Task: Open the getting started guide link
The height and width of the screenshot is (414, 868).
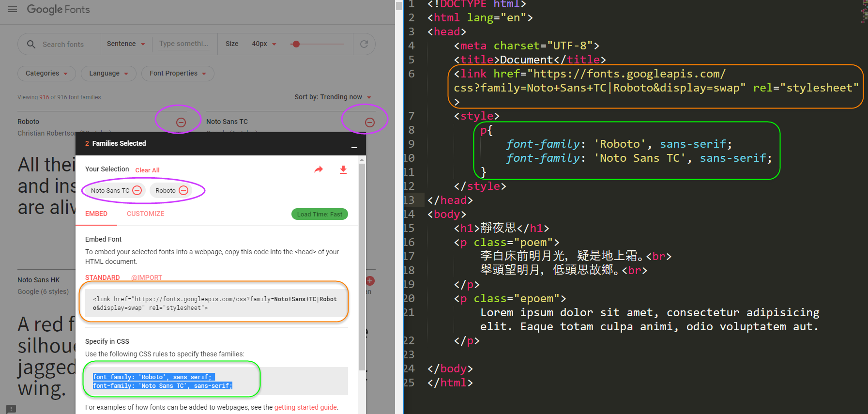Action: click(305, 407)
